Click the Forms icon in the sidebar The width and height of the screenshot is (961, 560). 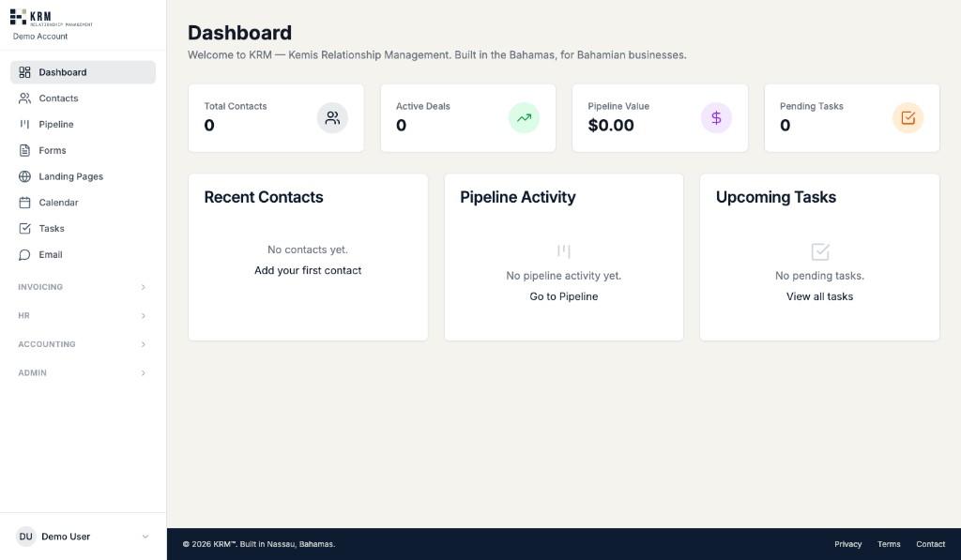pyautogui.click(x=24, y=150)
